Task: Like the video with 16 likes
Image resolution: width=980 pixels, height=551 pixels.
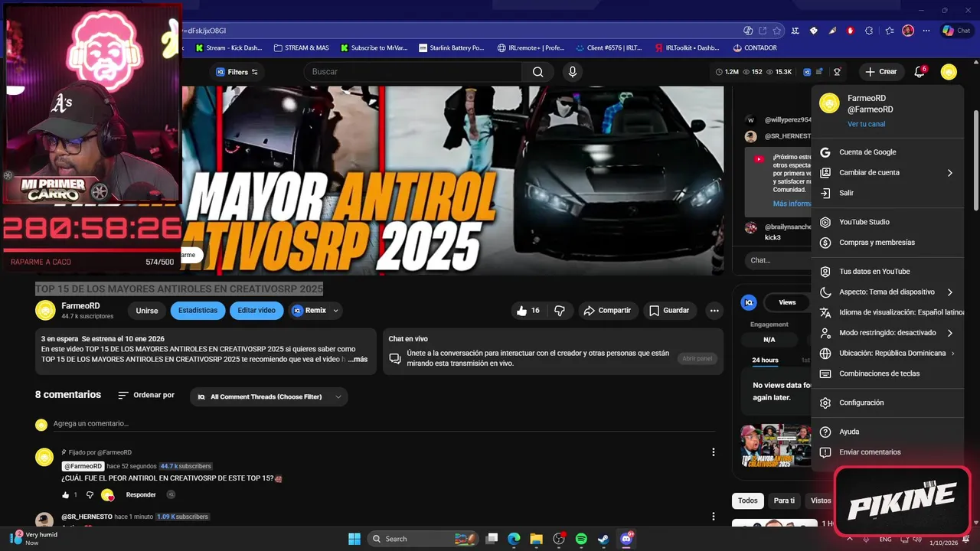Action: coord(529,311)
